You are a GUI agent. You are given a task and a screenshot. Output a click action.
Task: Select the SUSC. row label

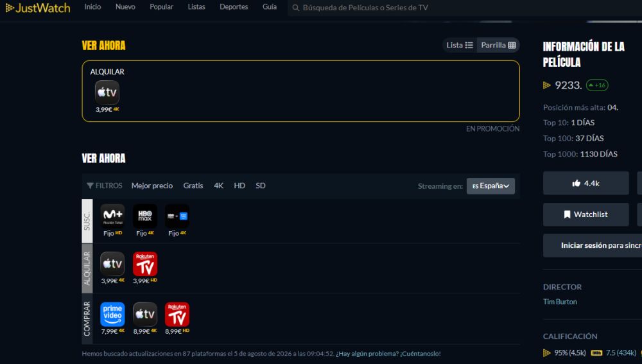coord(87,221)
